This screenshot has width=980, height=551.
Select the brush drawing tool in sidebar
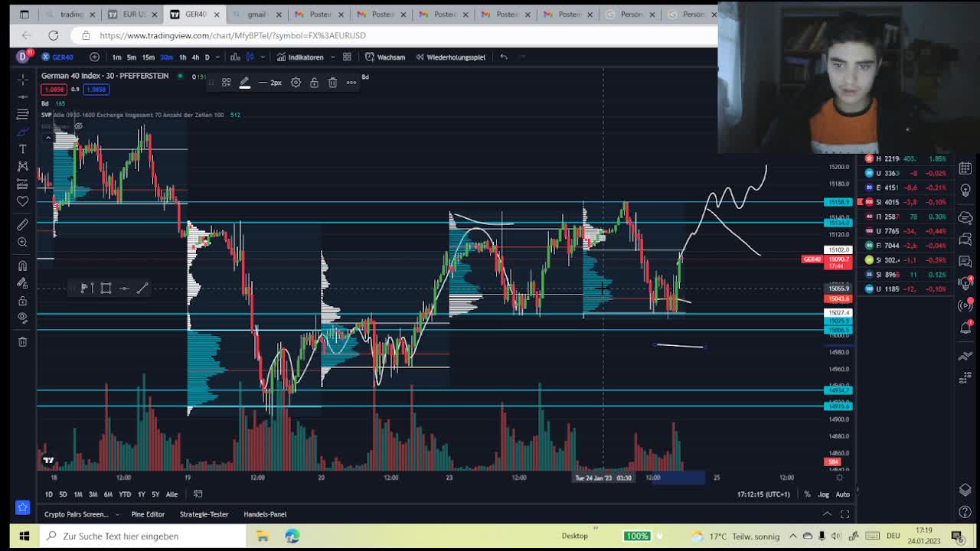coord(22,132)
